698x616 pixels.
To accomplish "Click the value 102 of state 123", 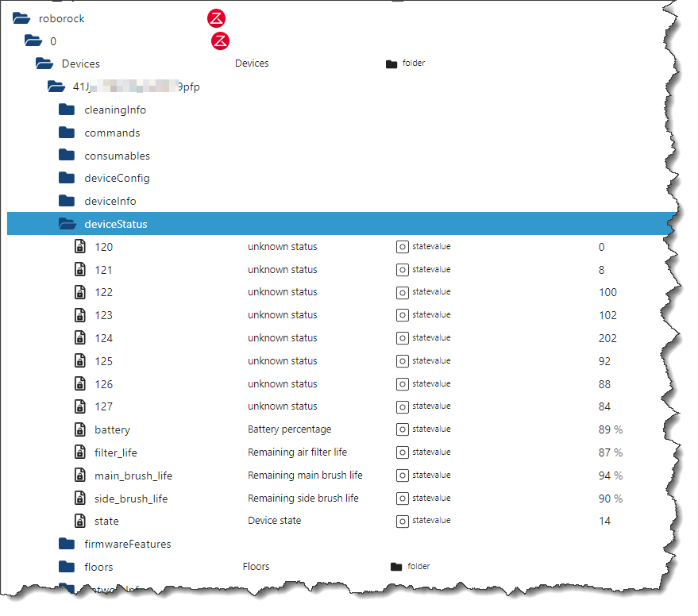I will (x=607, y=315).
